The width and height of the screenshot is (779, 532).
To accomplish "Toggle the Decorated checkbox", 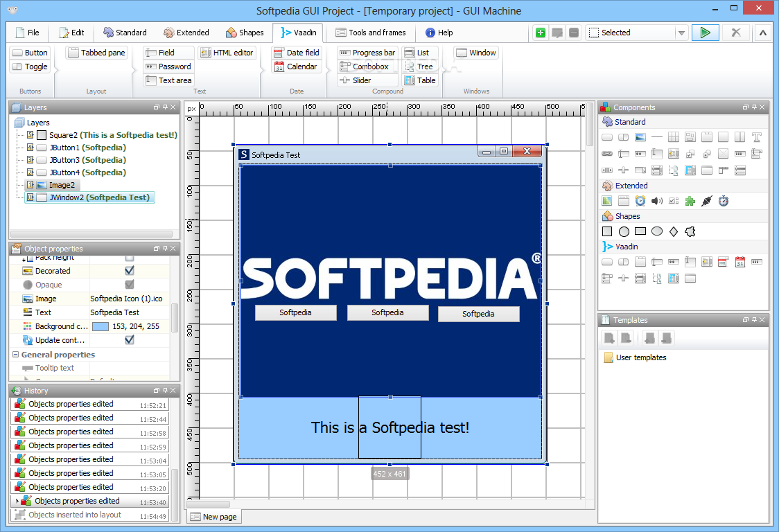I will (130, 271).
